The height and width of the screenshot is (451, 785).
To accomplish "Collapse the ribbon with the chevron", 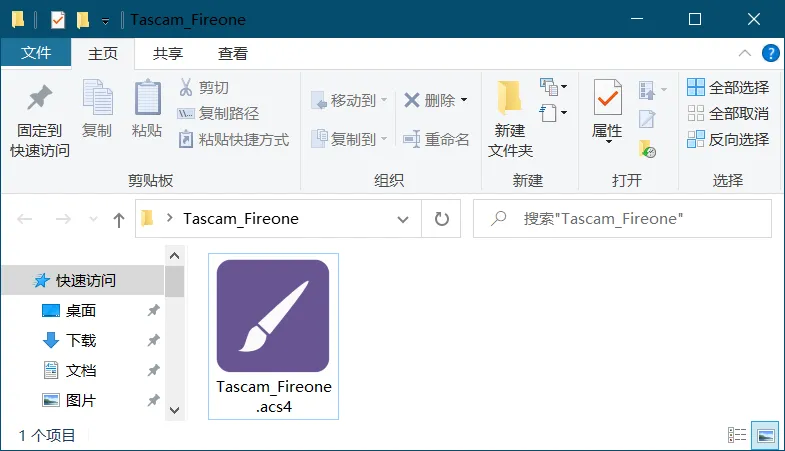I will point(745,53).
